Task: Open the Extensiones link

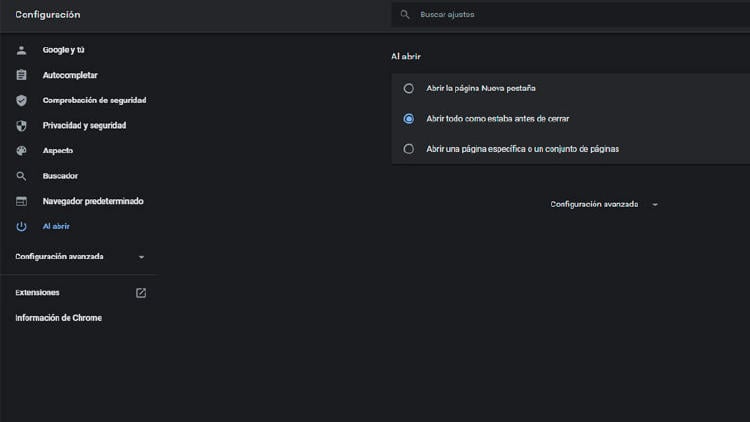Action: click(38, 293)
